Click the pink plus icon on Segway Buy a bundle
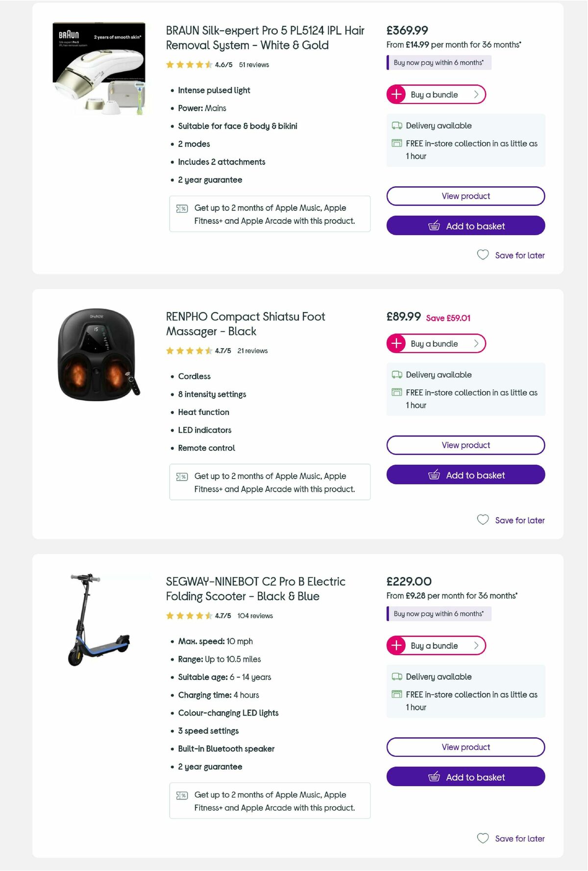The width and height of the screenshot is (588, 871). 395,646
